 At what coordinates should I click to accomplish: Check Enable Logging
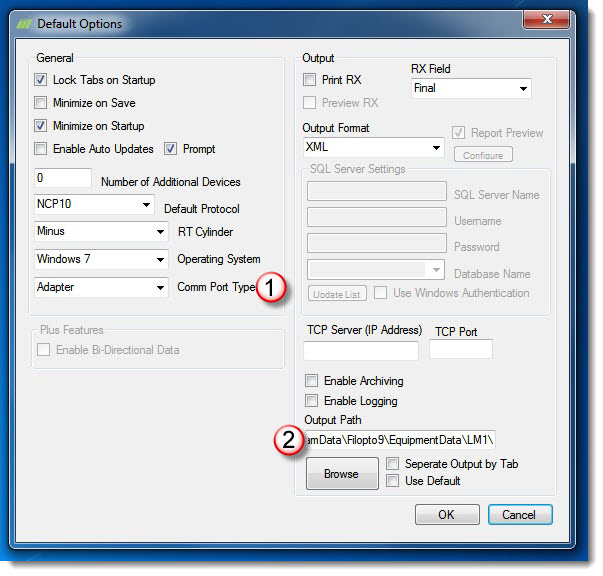coord(311,401)
